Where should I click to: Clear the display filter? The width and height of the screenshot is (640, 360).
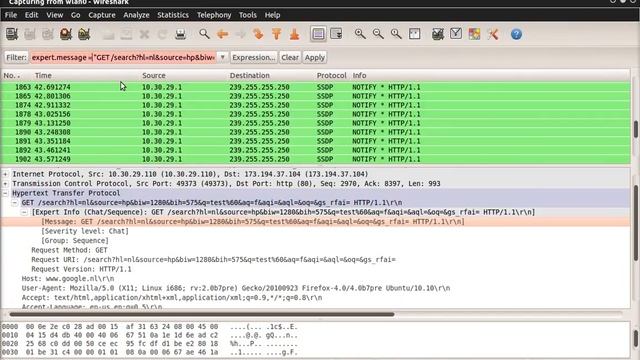pyautogui.click(x=290, y=58)
